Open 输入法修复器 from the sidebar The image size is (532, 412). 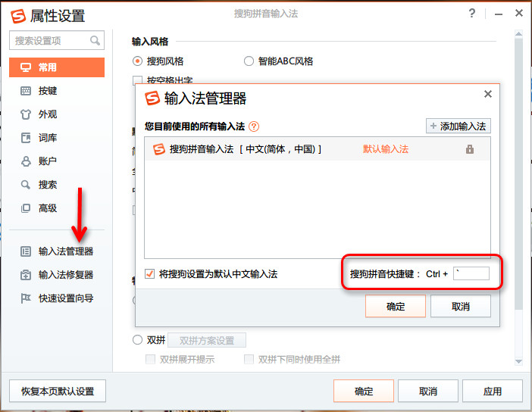click(65, 275)
